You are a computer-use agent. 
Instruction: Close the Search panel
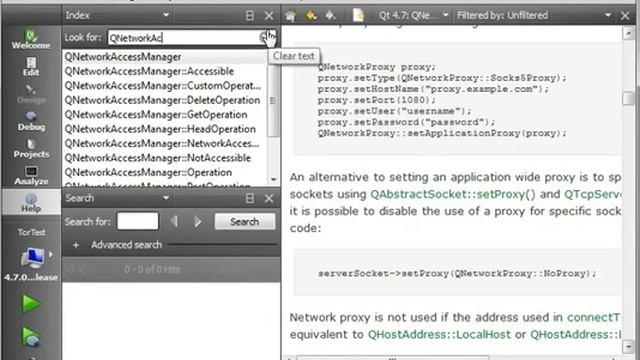click(x=269, y=198)
